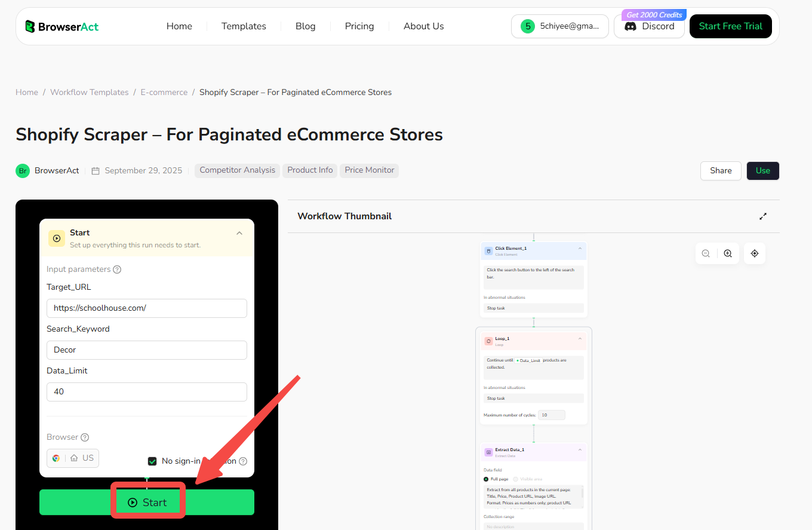Click the Maximum number of cycles field
The image size is (812, 530).
pyautogui.click(x=551, y=415)
